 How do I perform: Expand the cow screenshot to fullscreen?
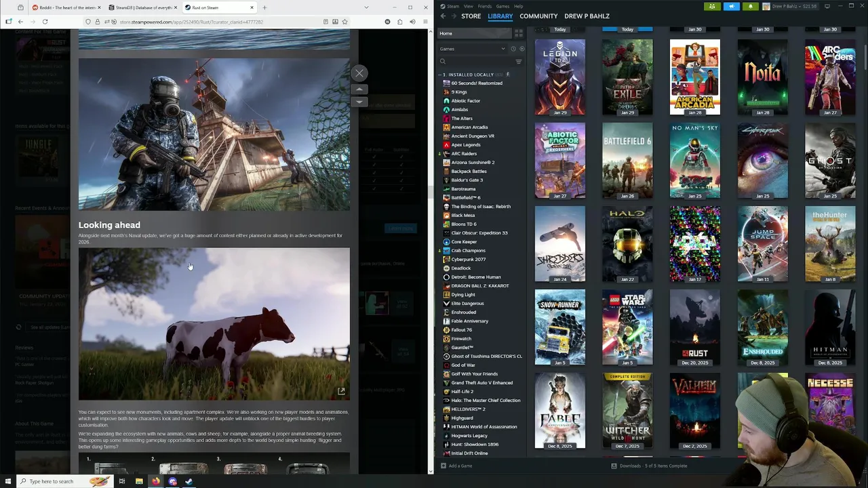(341, 391)
